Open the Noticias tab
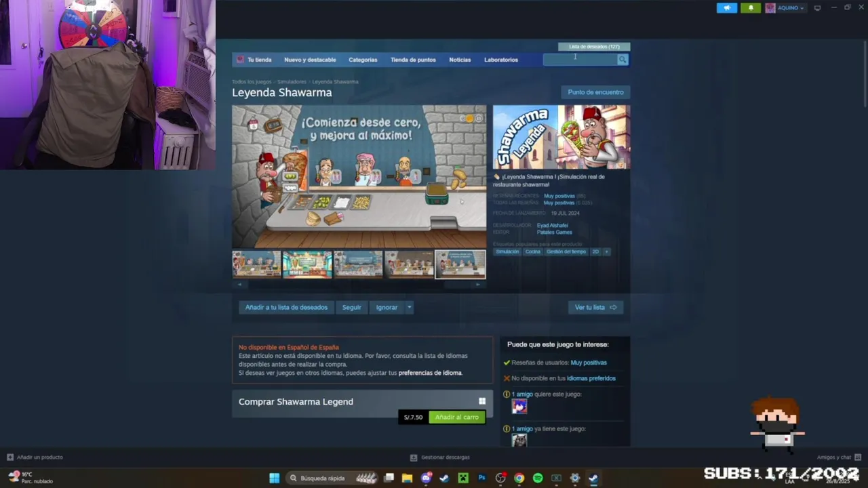The width and height of the screenshot is (868, 488). tap(460, 60)
